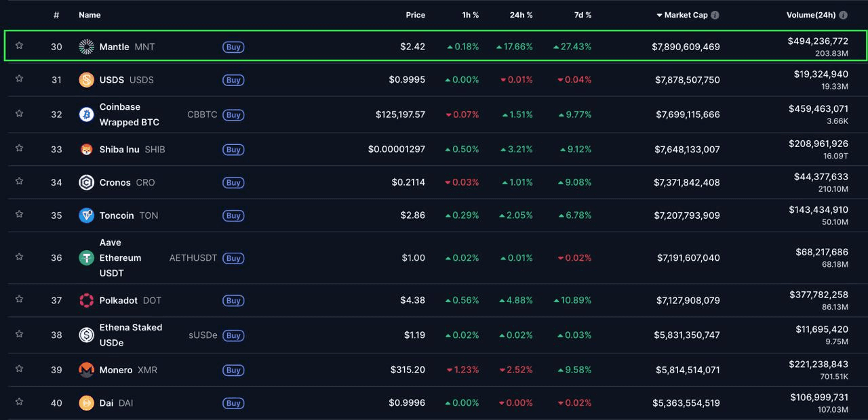Image resolution: width=868 pixels, height=420 pixels.
Task: Click Volume(24h) info icon
Action: pos(843,15)
